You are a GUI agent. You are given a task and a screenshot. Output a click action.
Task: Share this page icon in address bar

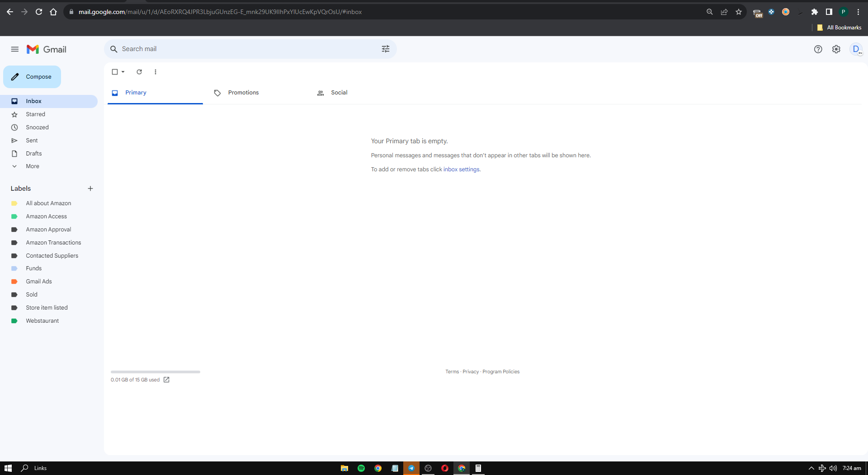[x=724, y=12]
